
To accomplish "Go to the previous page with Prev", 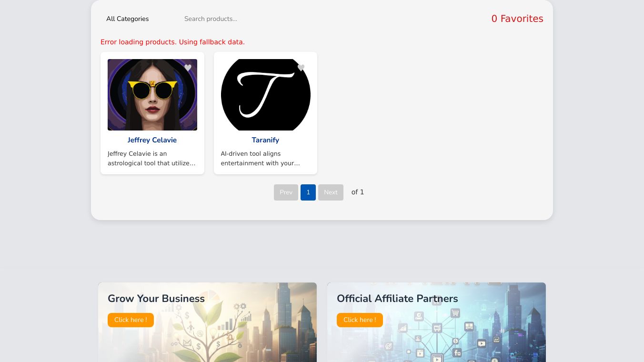I will click(286, 192).
